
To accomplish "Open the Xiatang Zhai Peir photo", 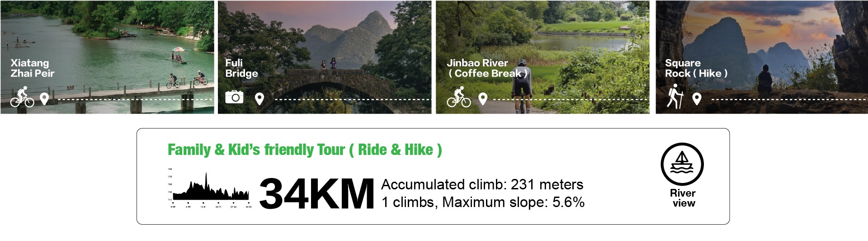I will [x=107, y=57].
